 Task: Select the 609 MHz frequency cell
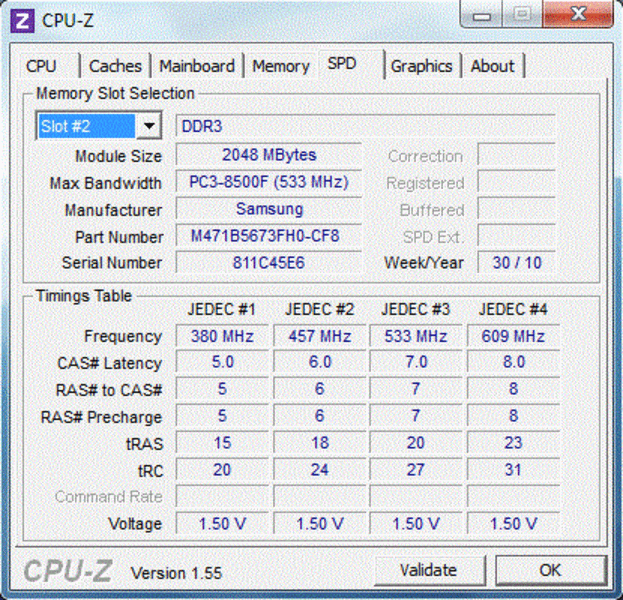513,336
